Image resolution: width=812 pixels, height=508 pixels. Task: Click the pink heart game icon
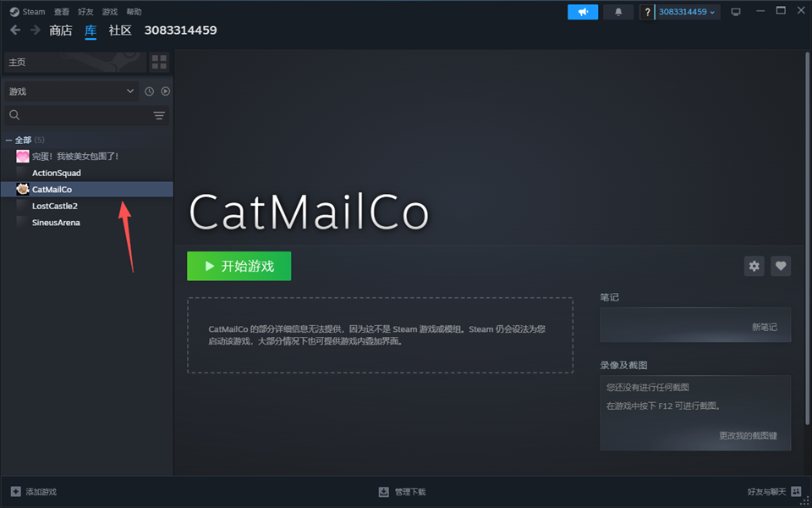click(23, 156)
